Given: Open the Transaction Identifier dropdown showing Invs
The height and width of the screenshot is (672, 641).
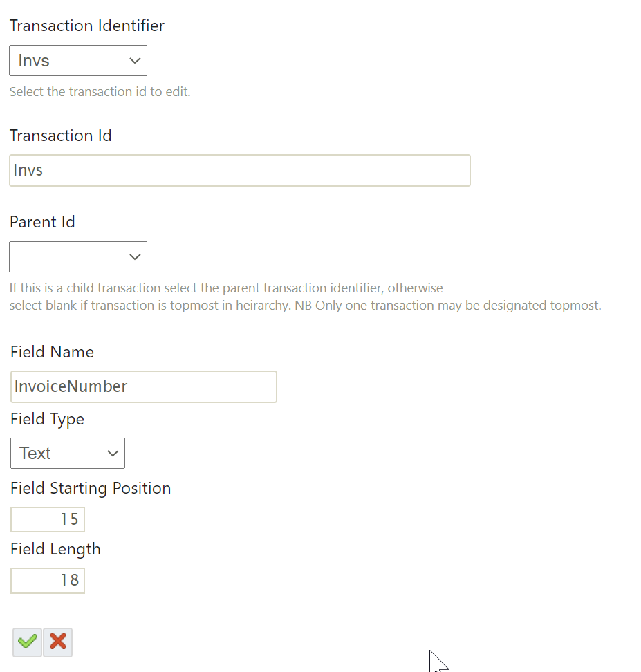Looking at the screenshot, I should [x=77, y=61].
